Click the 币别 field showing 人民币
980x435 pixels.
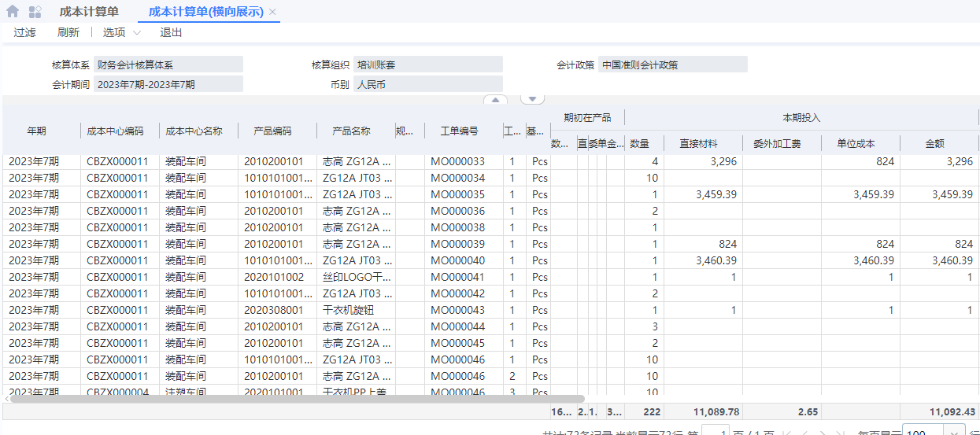427,84
